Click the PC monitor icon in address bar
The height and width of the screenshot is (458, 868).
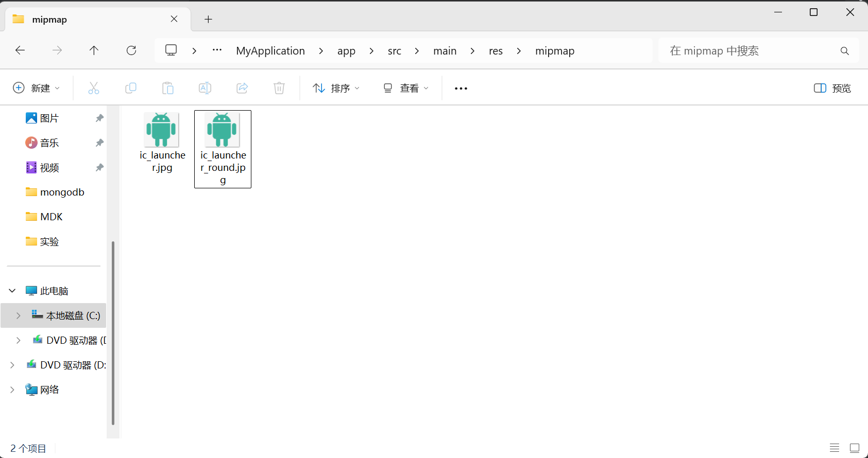[x=171, y=50]
